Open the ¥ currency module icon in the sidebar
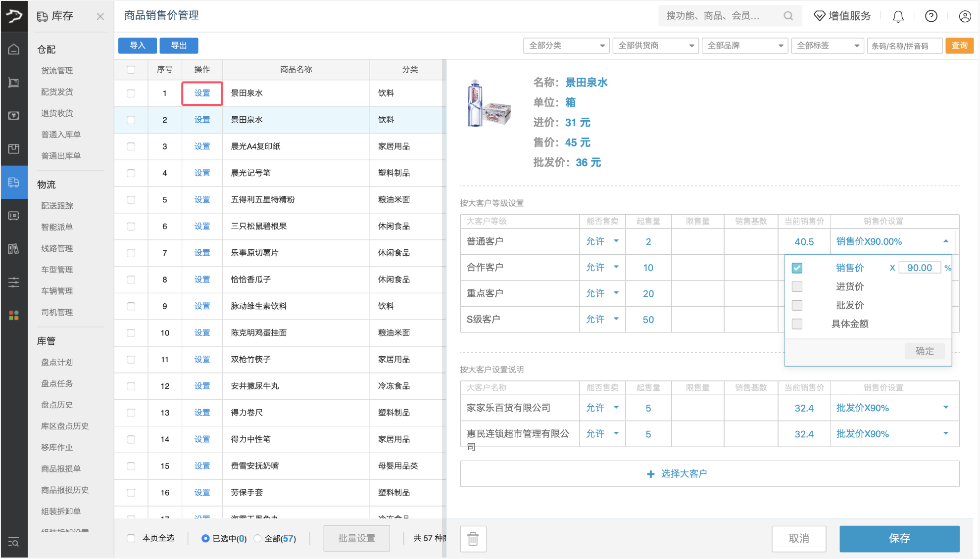 click(14, 115)
